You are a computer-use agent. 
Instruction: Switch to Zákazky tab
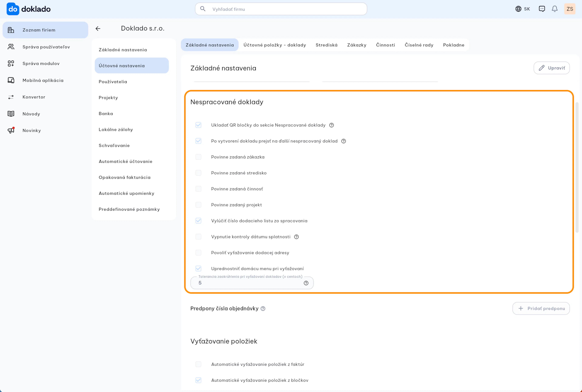pos(356,45)
